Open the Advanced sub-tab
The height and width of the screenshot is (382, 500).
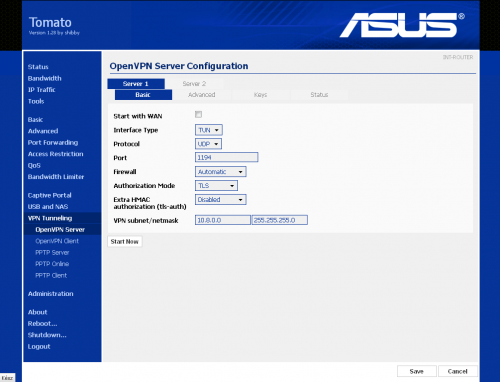[x=202, y=95]
